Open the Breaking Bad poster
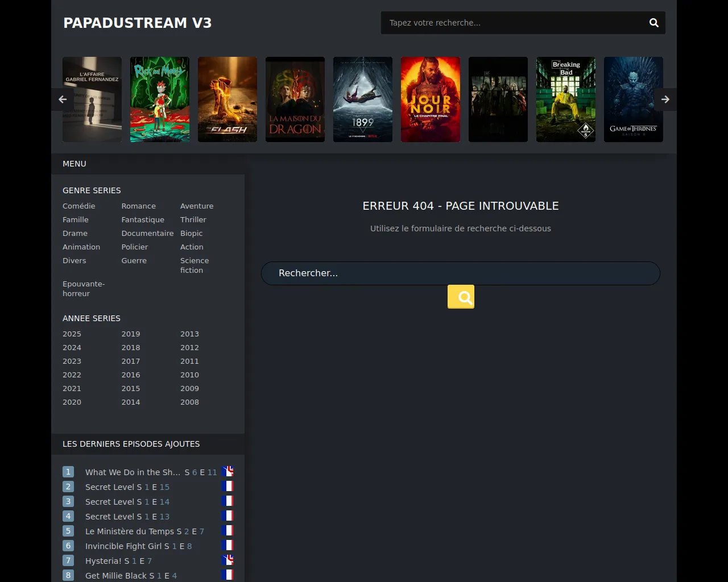The image size is (728, 582). click(565, 99)
